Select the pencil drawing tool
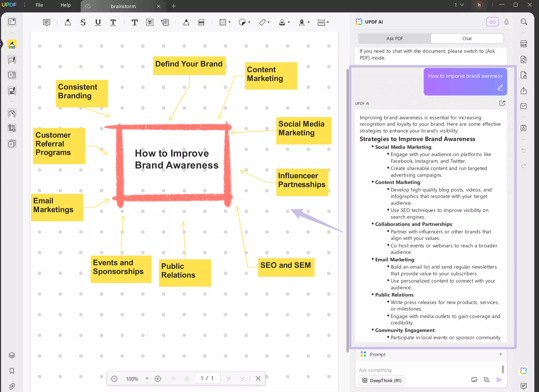 186,23
